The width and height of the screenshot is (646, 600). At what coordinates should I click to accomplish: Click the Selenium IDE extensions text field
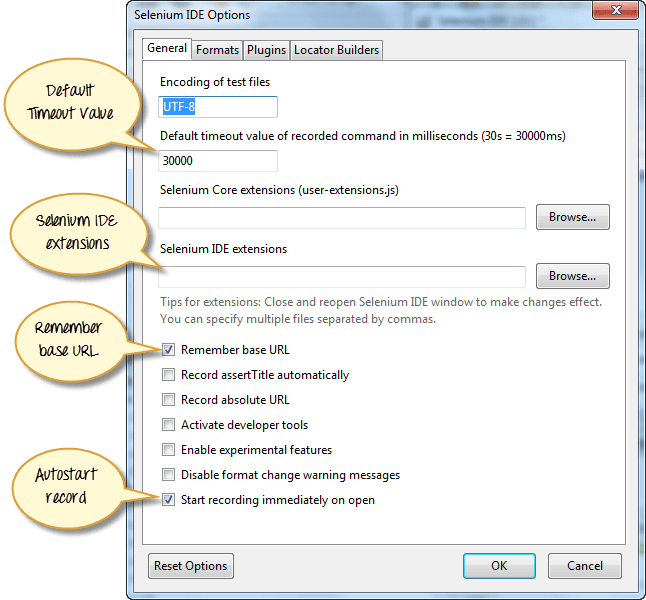342,276
